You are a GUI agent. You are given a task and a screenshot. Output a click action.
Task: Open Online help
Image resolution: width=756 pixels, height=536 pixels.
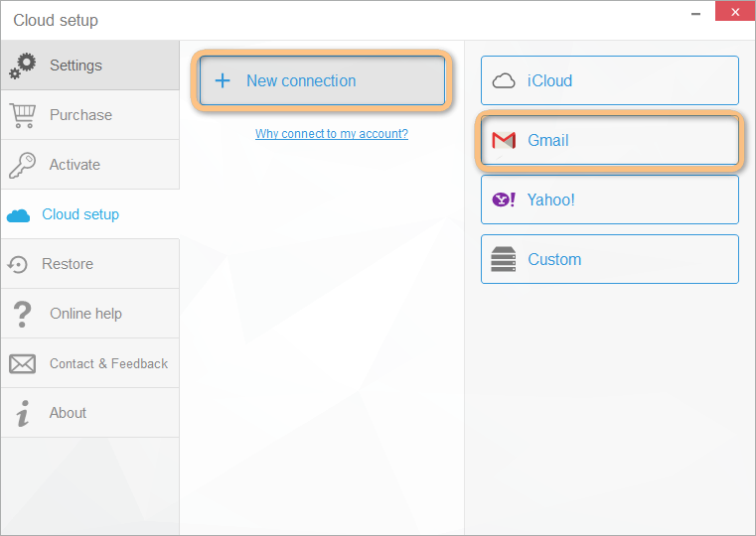click(x=90, y=314)
